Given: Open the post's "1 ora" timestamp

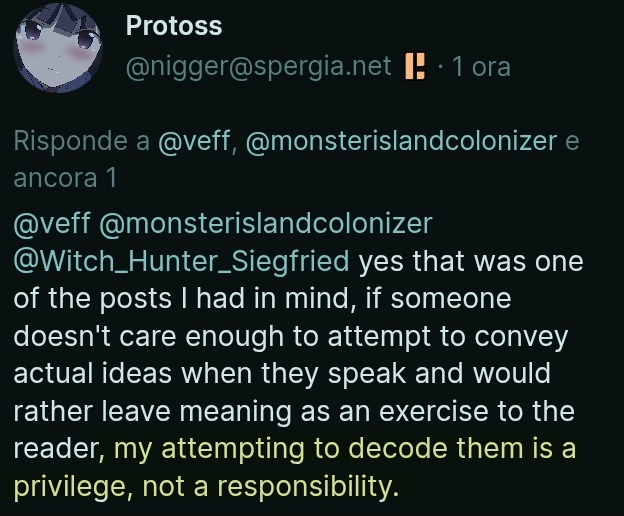Looking at the screenshot, I should coord(480,67).
